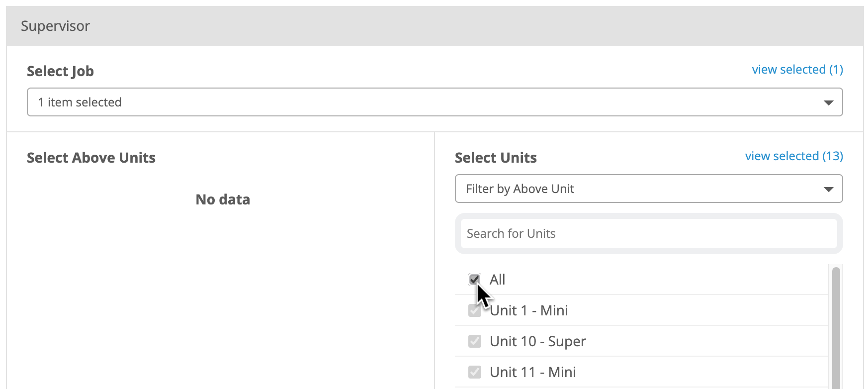The height and width of the screenshot is (389, 868).
Task: Uncheck the Unit 1 - Mini checkbox
Action: 475,310
